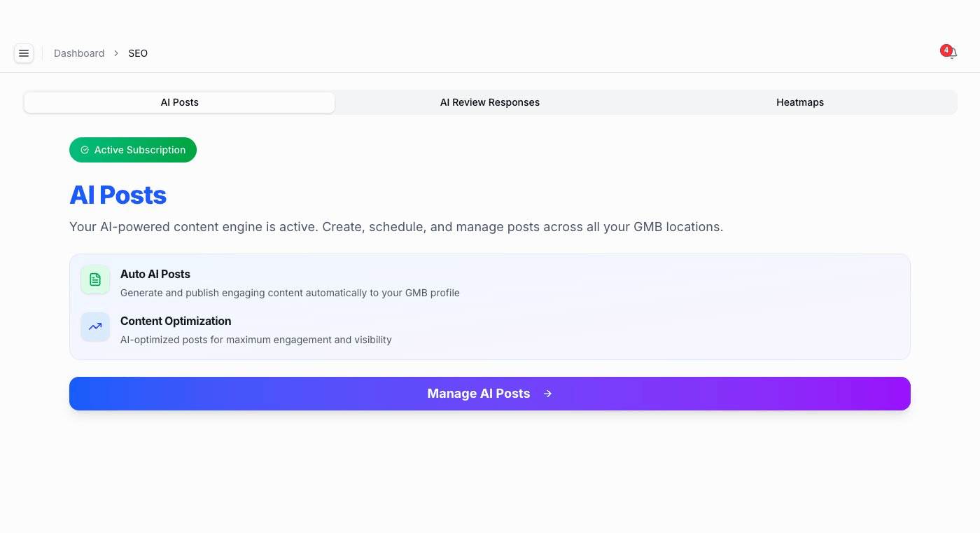The width and height of the screenshot is (980, 533).
Task: Select the Content Optimization feature row
Action: point(255,330)
